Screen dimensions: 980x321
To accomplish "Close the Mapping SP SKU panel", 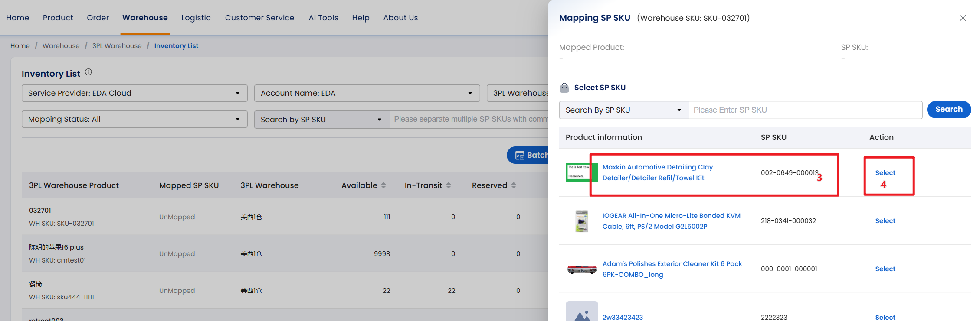I will point(963,18).
